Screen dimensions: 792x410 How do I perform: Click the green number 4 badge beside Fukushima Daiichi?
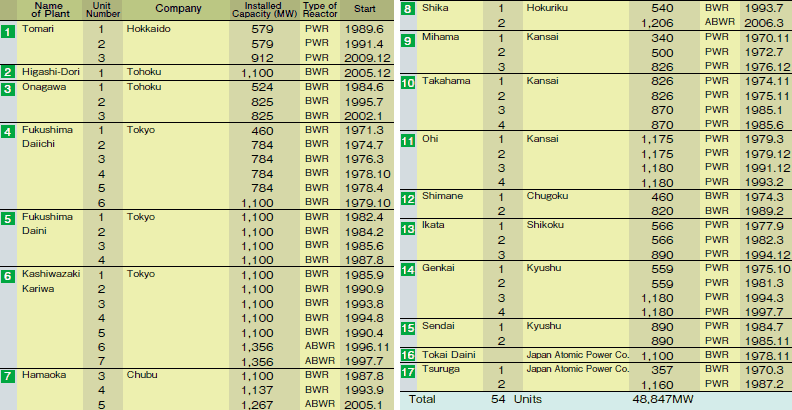pyautogui.click(x=8, y=131)
